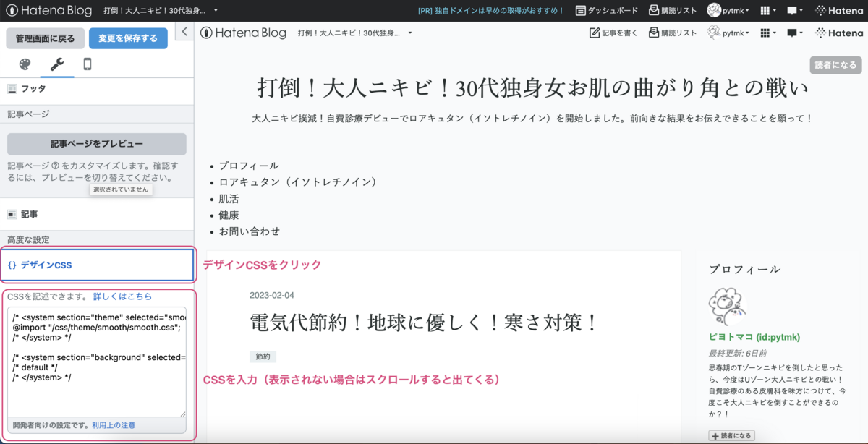This screenshot has height=444, width=868.
Task: Open the wrench customize tab
Action: 56,64
